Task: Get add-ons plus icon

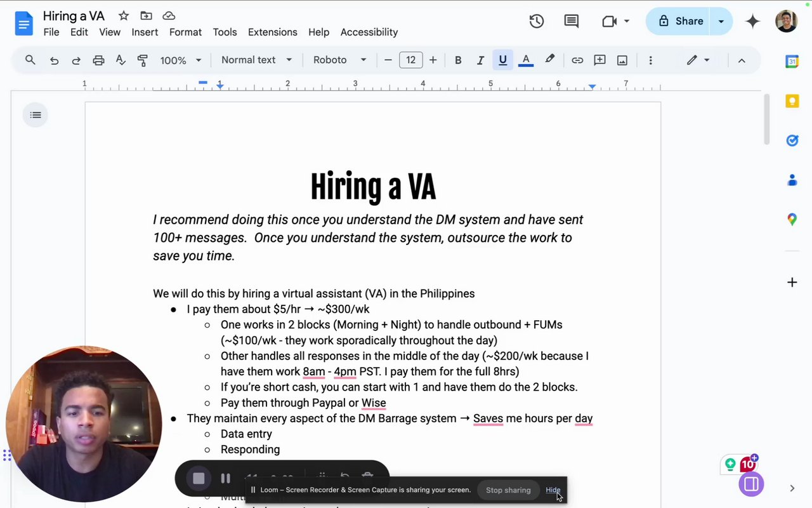Action: [x=792, y=282]
